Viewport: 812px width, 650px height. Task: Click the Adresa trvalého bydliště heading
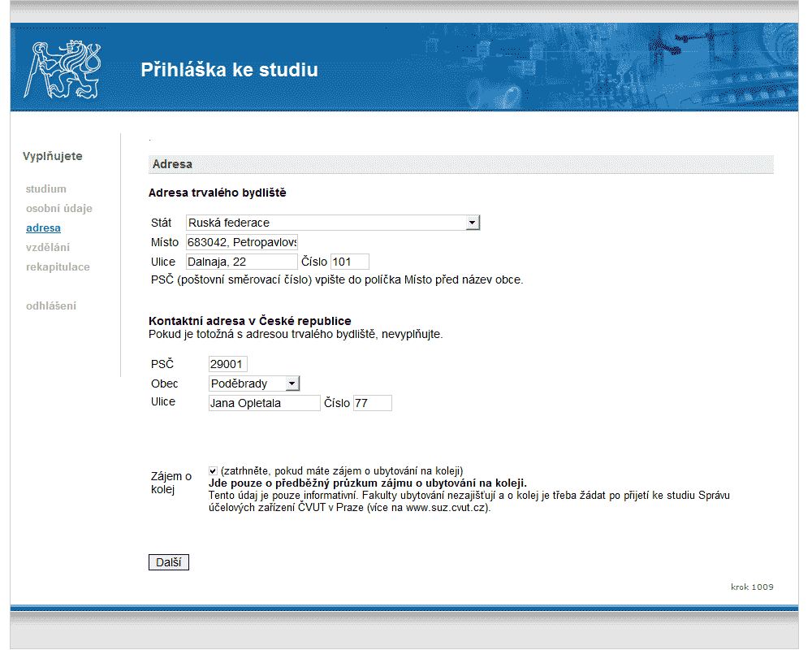[x=218, y=193]
